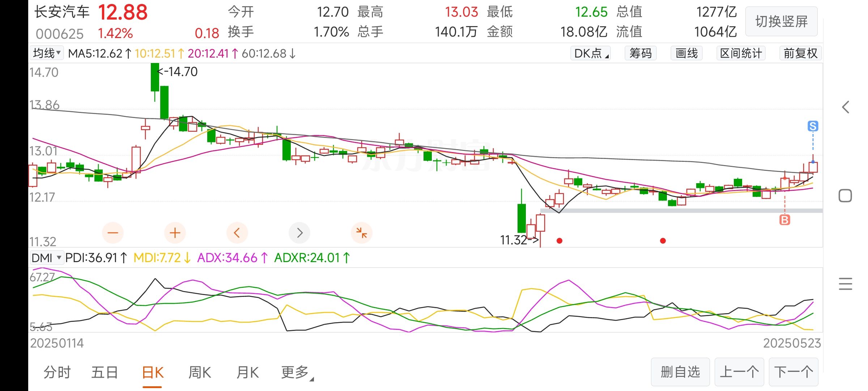Switch to 分时 tab
The width and height of the screenshot is (868, 391).
(57, 373)
